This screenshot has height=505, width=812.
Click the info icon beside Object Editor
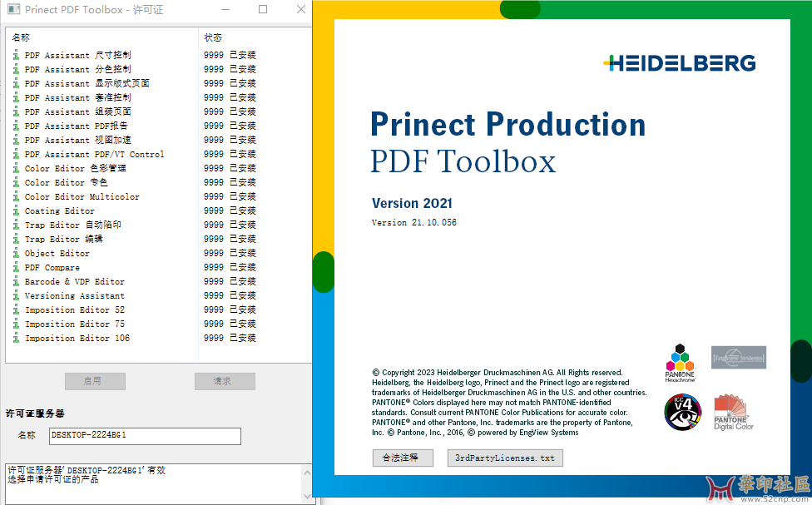16,253
